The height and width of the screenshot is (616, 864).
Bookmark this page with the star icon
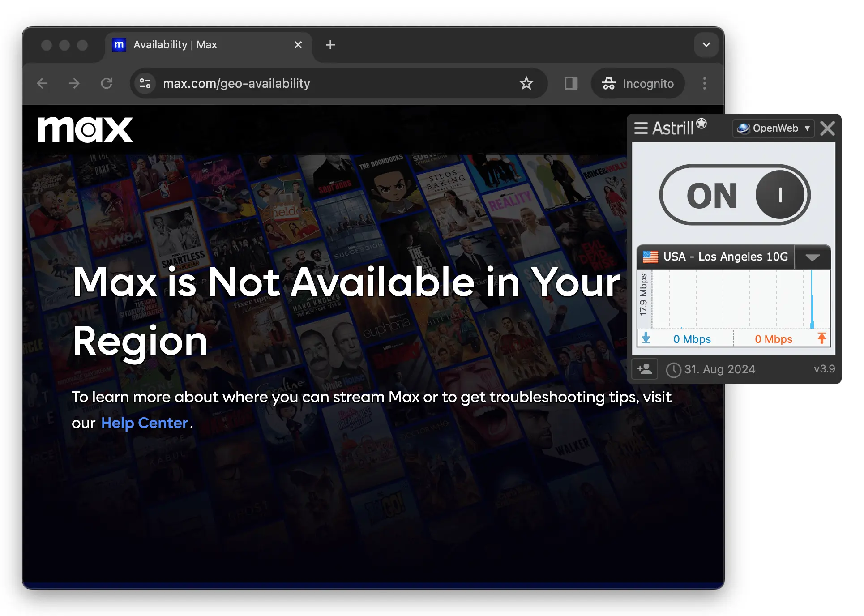[526, 83]
